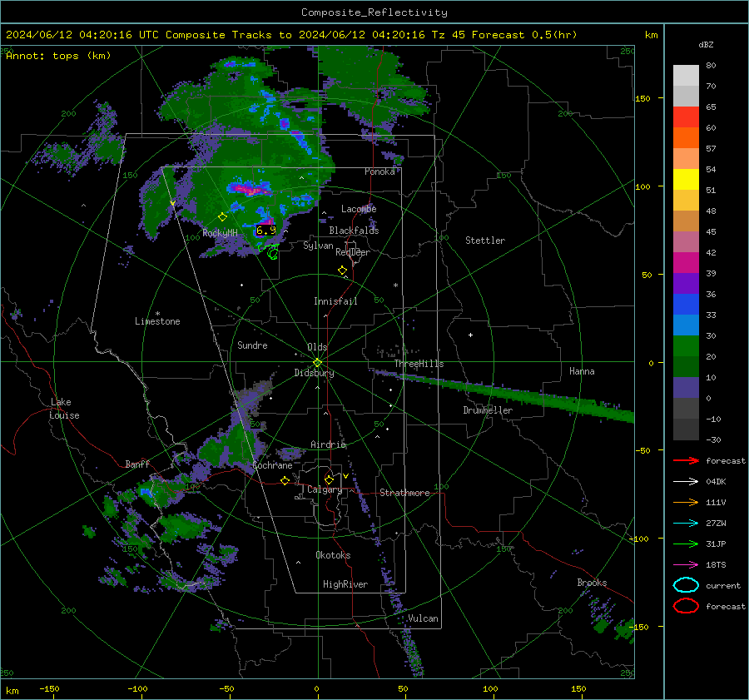Image resolution: width=749 pixels, height=700 pixels.
Task: Click the orange 111V arrow legend icon
Action: coord(686,502)
